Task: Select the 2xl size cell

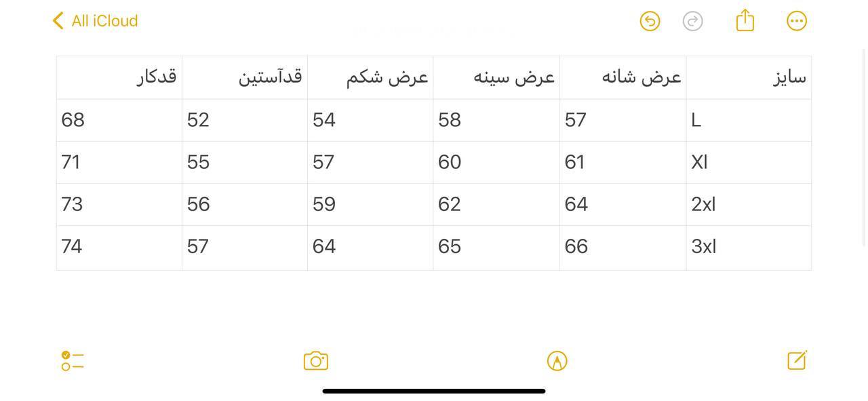Action: point(749,204)
